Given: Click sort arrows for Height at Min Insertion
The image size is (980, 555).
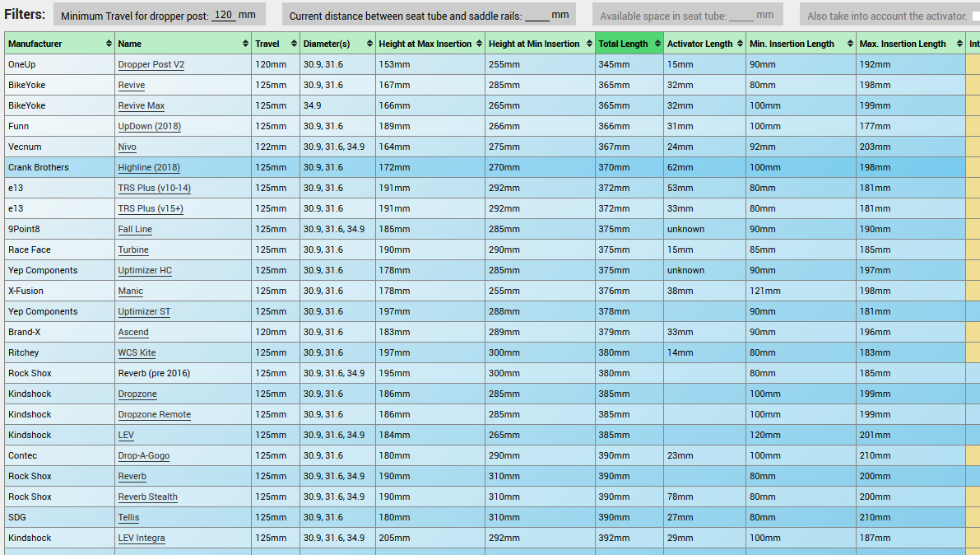Looking at the screenshot, I should click(x=588, y=44).
